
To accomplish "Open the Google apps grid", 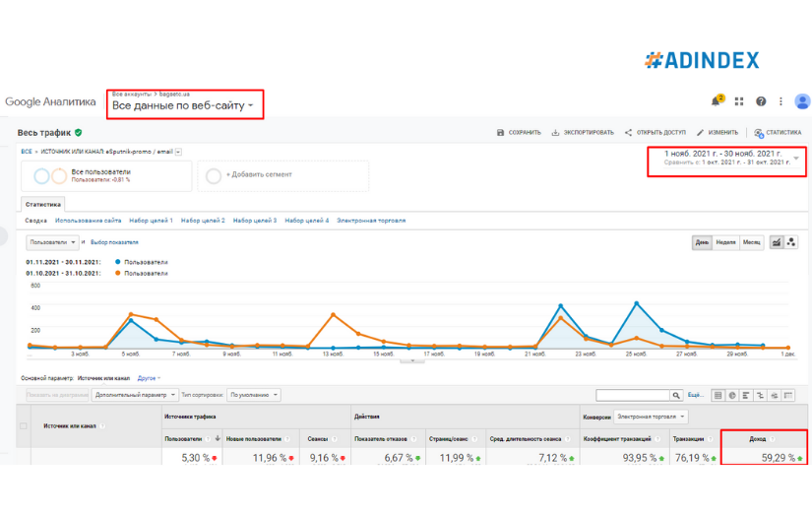I will 739,101.
